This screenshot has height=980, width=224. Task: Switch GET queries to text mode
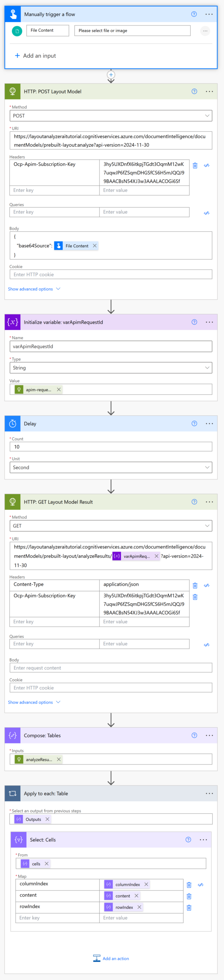coord(206,645)
